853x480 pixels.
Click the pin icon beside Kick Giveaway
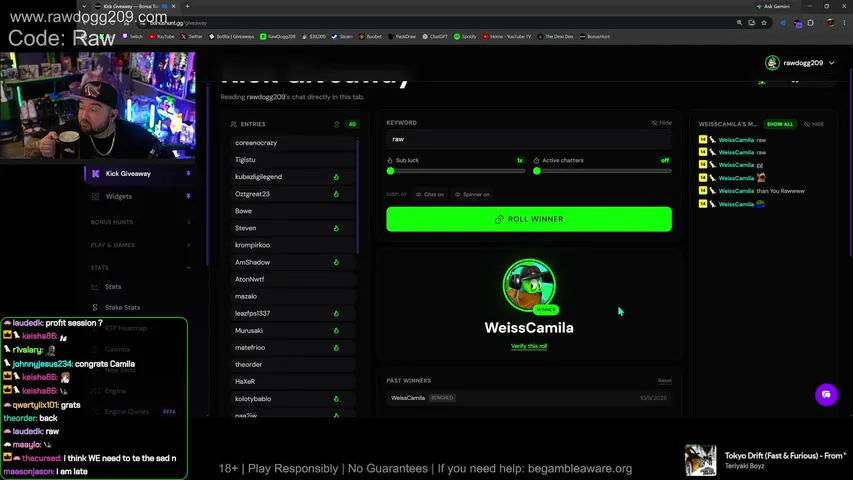point(188,174)
